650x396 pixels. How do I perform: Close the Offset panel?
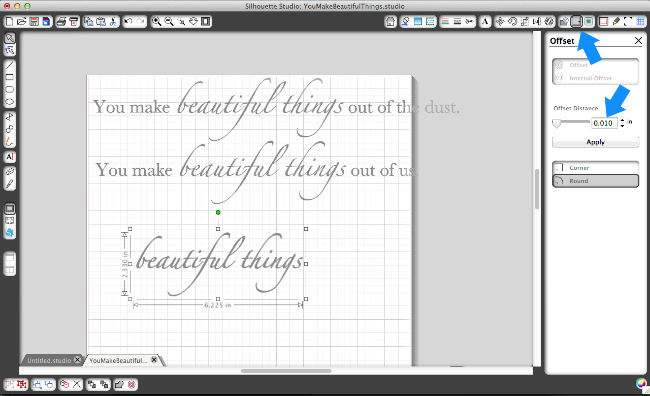[638, 41]
